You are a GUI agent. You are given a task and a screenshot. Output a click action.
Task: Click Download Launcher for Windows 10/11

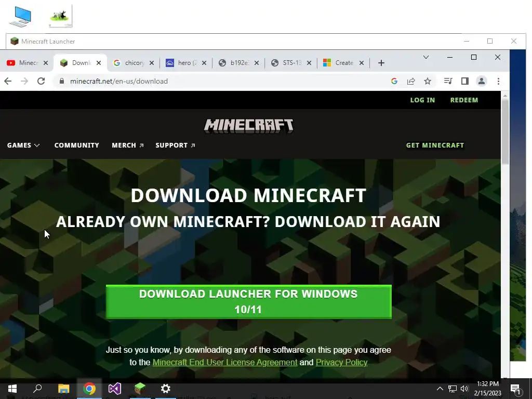pos(249,302)
